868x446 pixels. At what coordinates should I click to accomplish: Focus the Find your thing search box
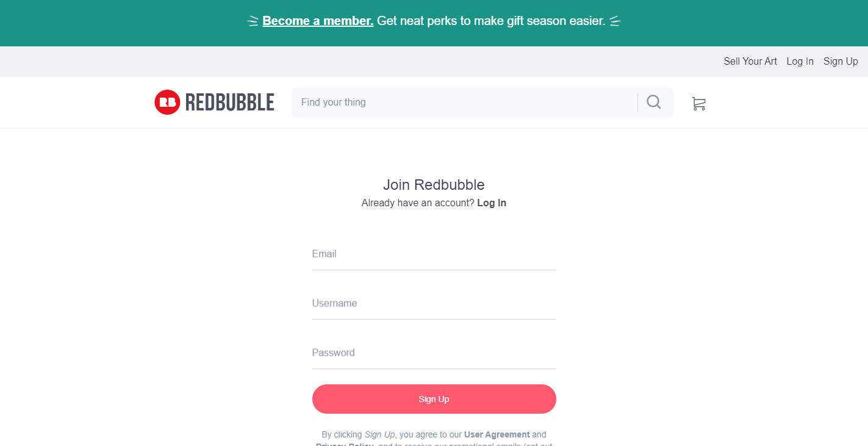464,102
